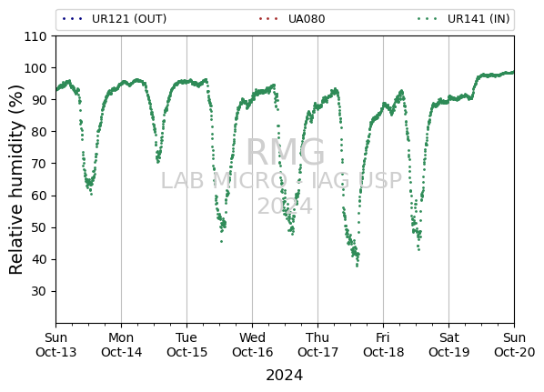The image size is (544, 392).
Task: Click the red dotted UA080 legend marker
Action: [268, 19]
